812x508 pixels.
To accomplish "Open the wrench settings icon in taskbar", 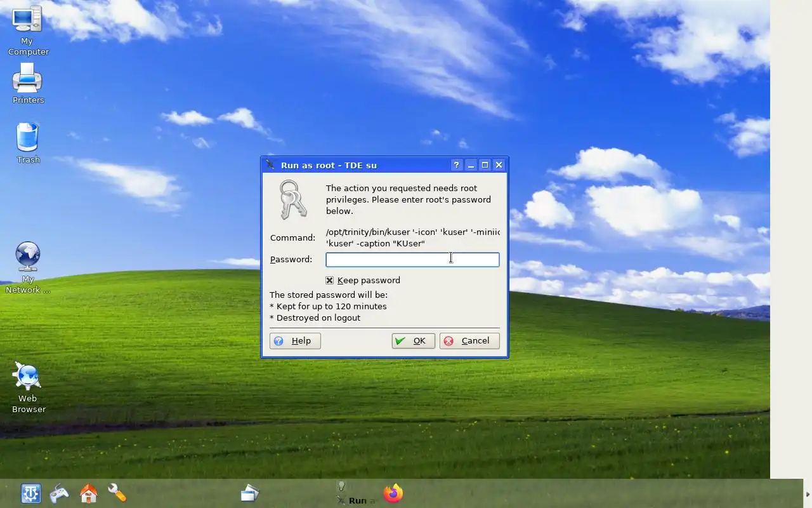I will [x=117, y=493].
